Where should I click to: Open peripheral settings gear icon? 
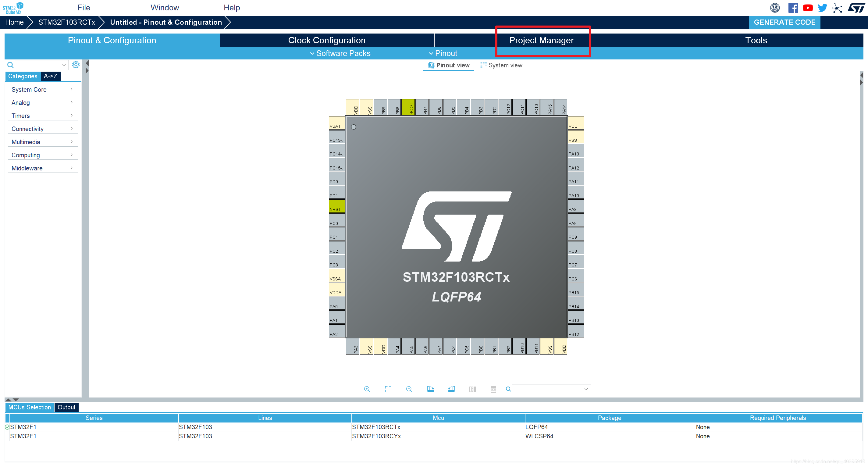tap(76, 65)
